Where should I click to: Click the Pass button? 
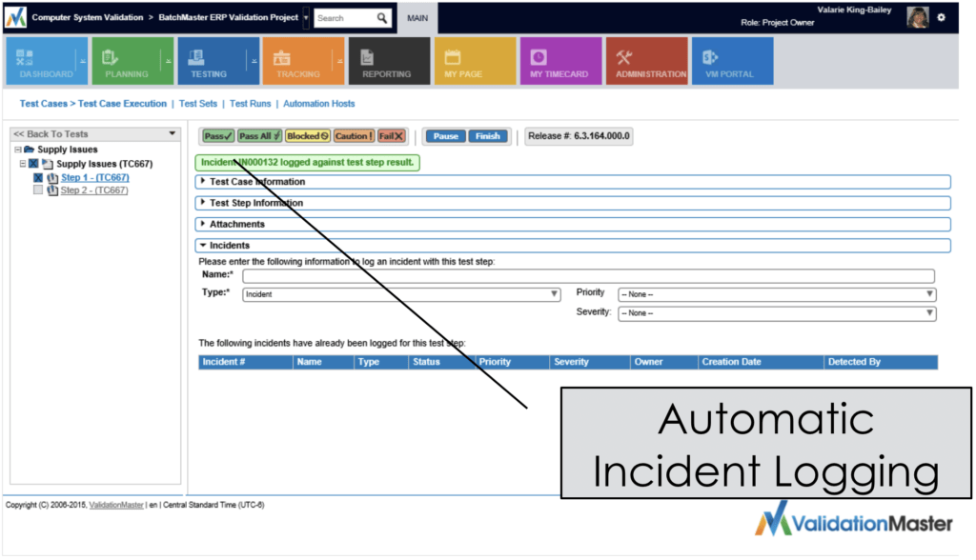218,135
